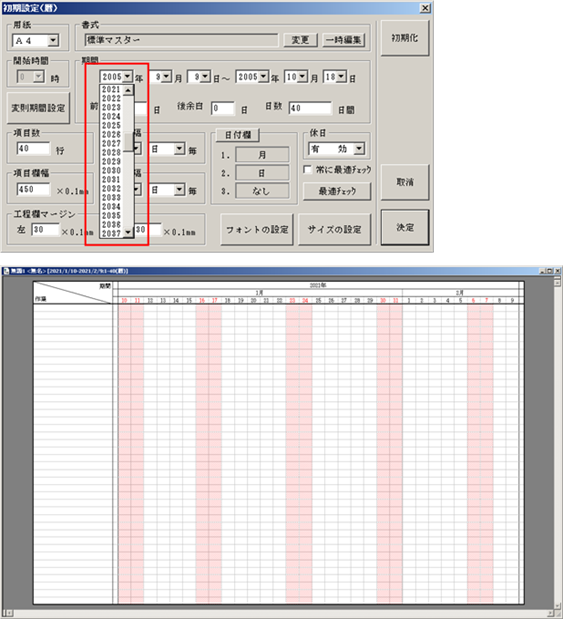The height and width of the screenshot is (619, 563).
Task: Open the start month dropdown before 月
Action: 167,77
